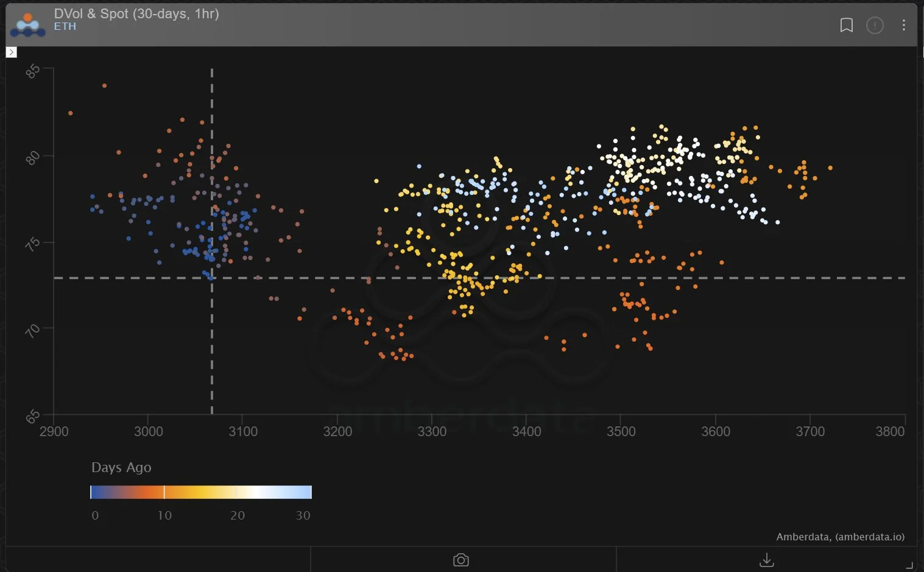Click the ETH subtitle label
The height and width of the screenshot is (572, 924).
click(65, 27)
